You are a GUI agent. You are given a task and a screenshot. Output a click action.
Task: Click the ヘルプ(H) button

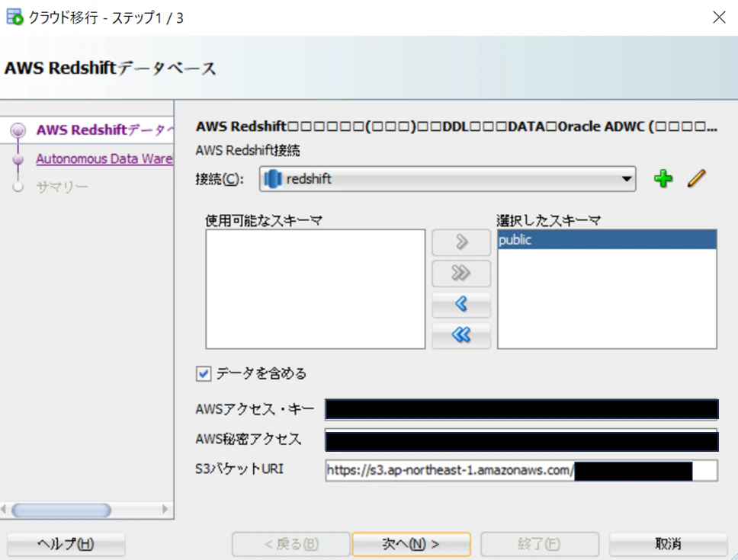[66, 544]
